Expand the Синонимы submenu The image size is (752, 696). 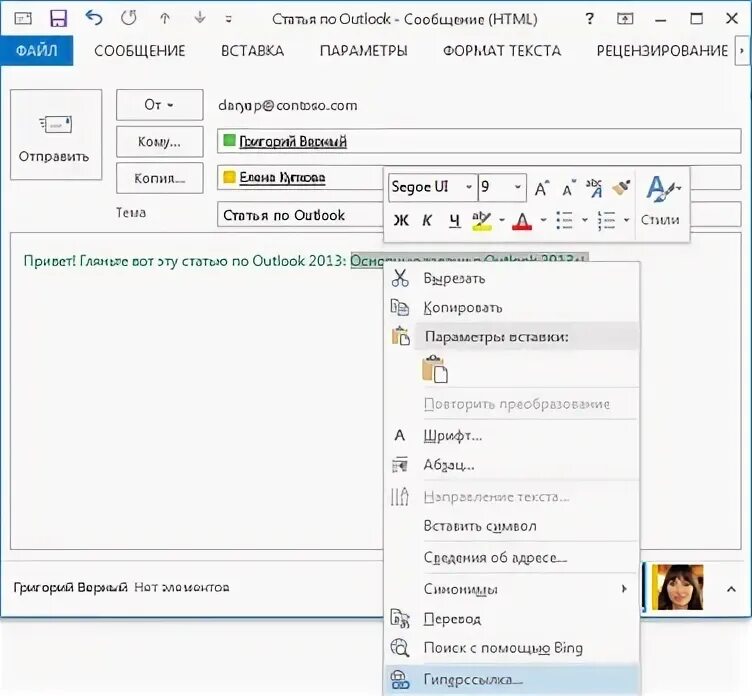click(512, 589)
